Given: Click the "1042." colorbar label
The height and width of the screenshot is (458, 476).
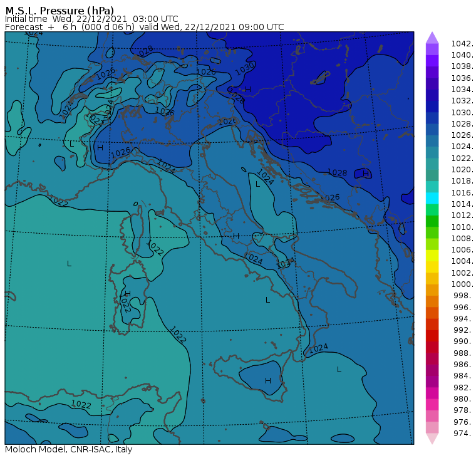Looking at the screenshot, I should pyautogui.click(x=462, y=44).
